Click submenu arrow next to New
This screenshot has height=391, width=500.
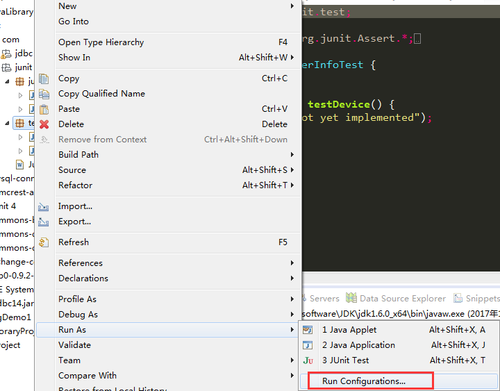292,6
